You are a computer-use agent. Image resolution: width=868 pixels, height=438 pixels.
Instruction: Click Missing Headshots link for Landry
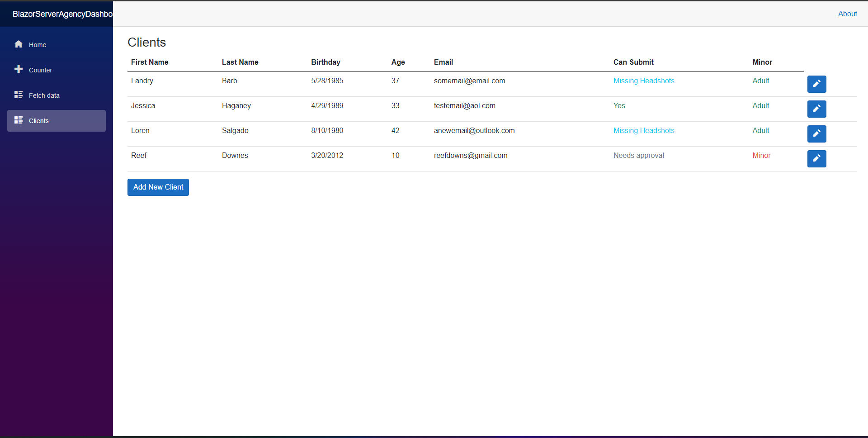[644, 81]
